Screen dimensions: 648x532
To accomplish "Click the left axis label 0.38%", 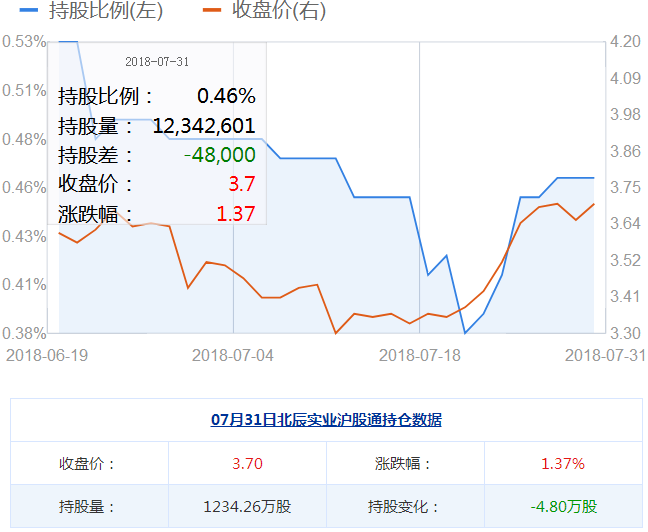I will click(x=24, y=333).
